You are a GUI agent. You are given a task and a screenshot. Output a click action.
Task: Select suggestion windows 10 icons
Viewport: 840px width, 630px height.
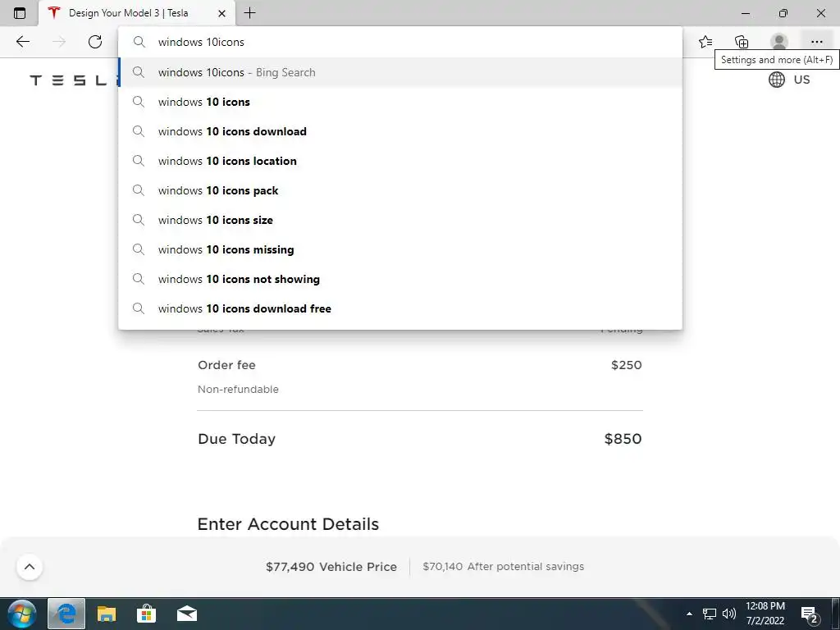[400, 102]
